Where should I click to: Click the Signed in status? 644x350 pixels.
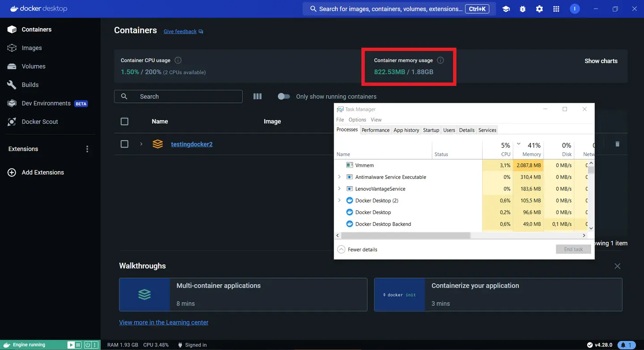coord(192,345)
